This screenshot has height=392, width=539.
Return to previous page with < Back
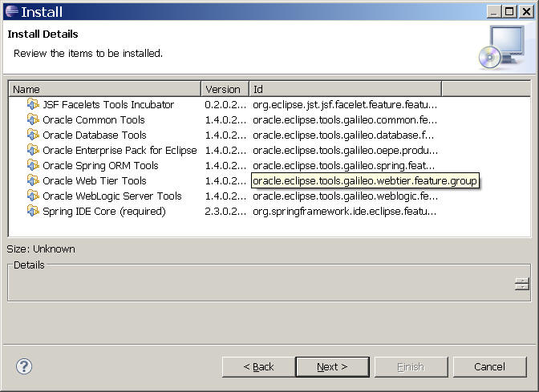(258, 367)
